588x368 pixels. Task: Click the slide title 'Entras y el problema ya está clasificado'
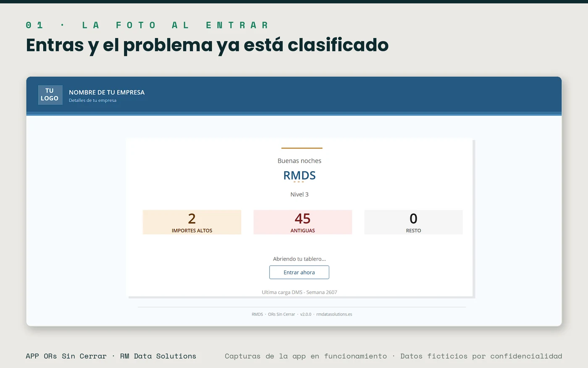(x=207, y=45)
